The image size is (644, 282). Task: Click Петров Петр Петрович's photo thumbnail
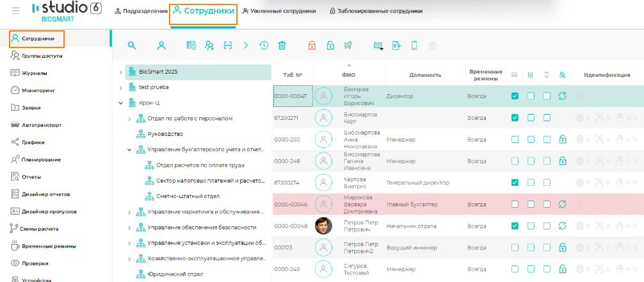pos(324,226)
